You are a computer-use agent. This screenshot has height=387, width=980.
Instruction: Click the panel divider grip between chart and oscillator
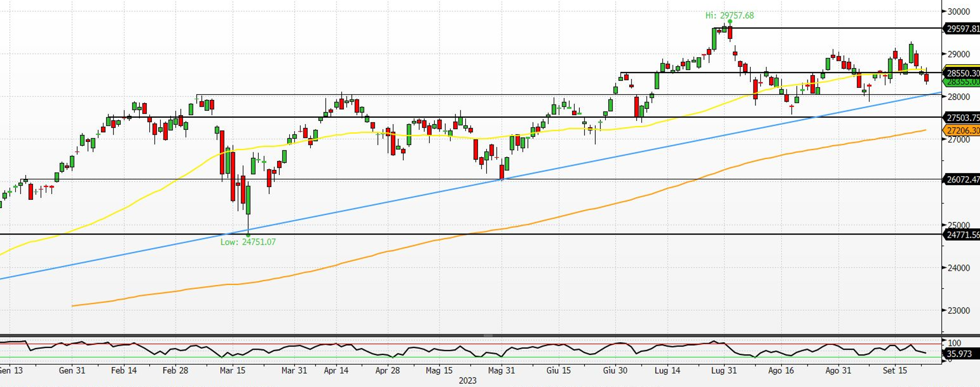click(x=488, y=335)
